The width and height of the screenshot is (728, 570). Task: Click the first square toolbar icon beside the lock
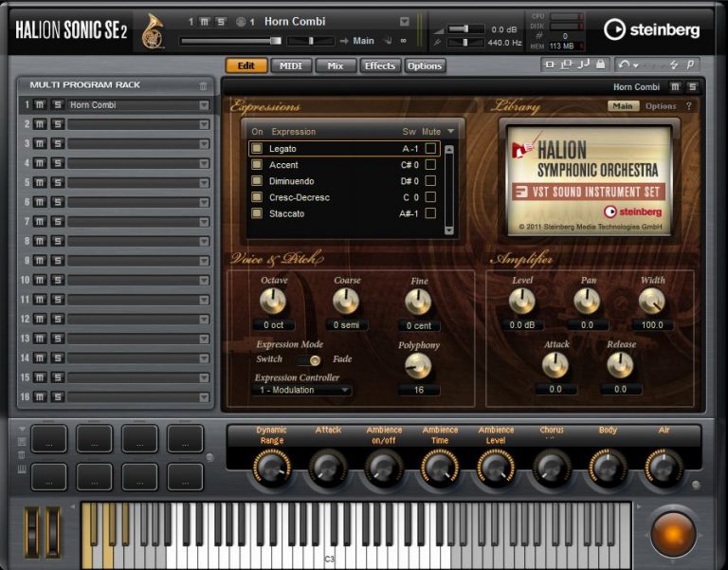[x=550, y=64]
